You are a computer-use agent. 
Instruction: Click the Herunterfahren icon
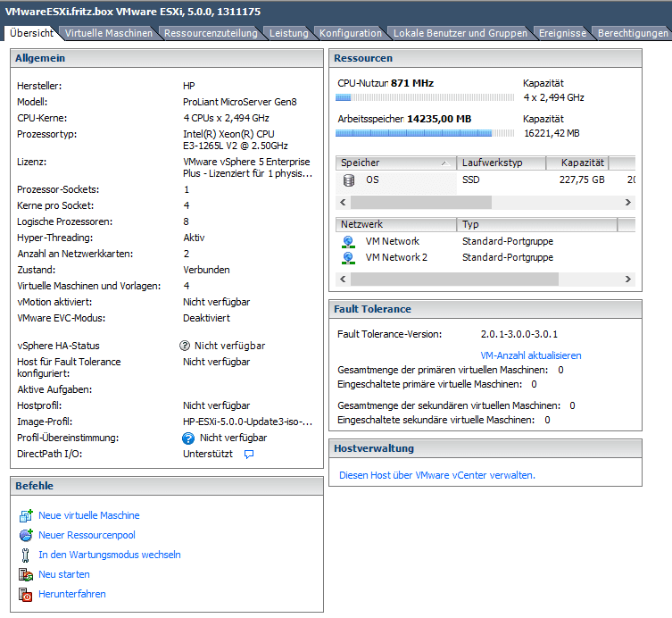(25, 595)
